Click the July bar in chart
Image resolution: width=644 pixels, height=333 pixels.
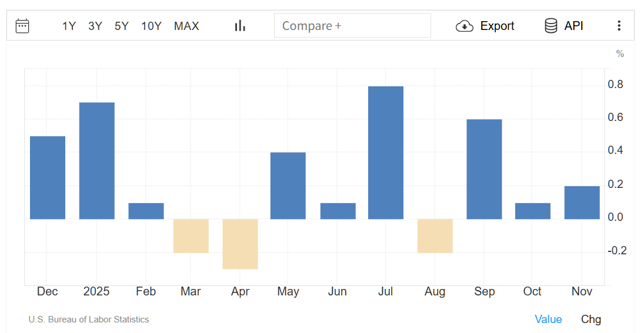(386, 153)
